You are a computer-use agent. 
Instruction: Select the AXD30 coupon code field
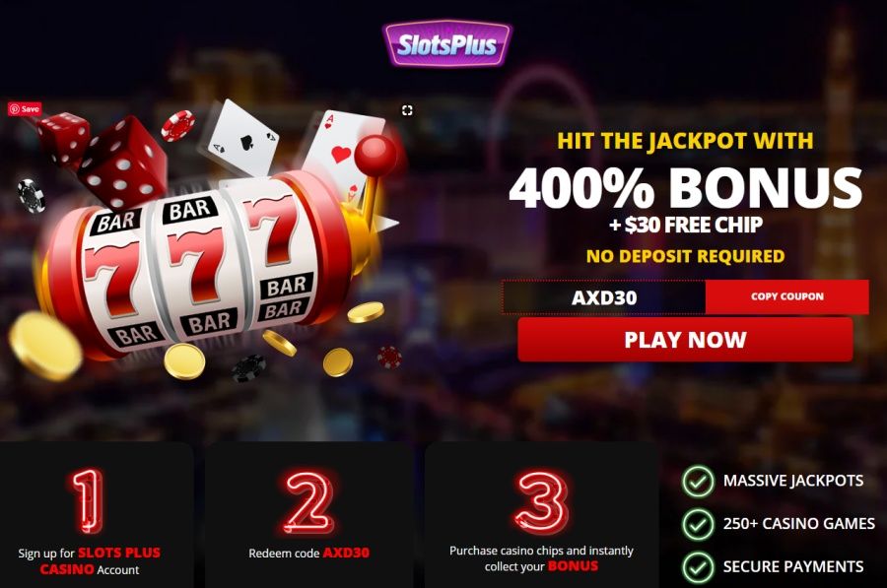(x=603, y=296)
